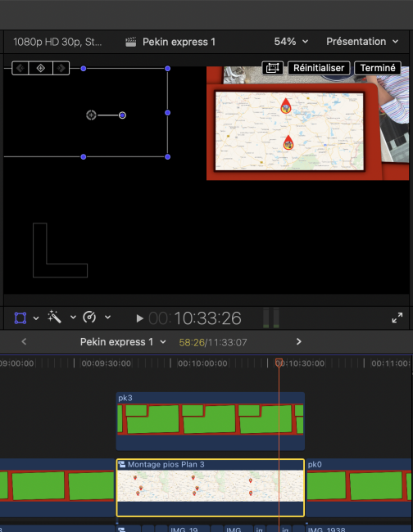Image resolution: width=413 pixels, height=532 pixels.
Task: Click the Terminé button
Action: [x=378, y=68]
